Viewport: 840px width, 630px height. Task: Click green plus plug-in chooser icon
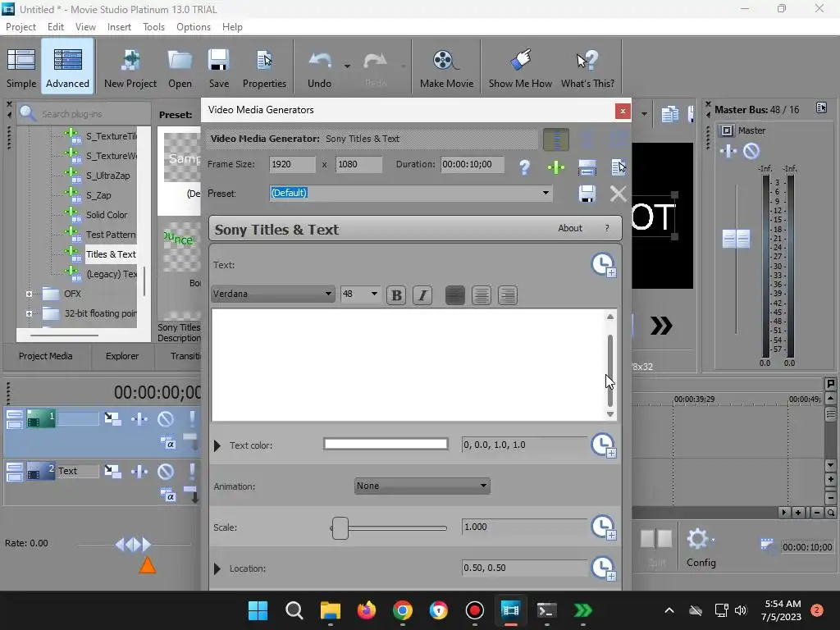tap(556, 167)
